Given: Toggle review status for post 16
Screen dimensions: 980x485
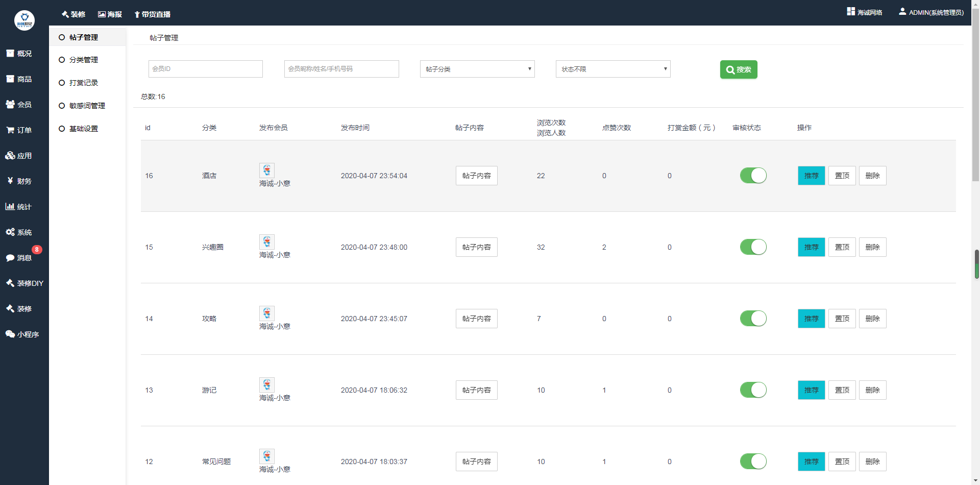Looking at the screenshot, I should 753,176.
